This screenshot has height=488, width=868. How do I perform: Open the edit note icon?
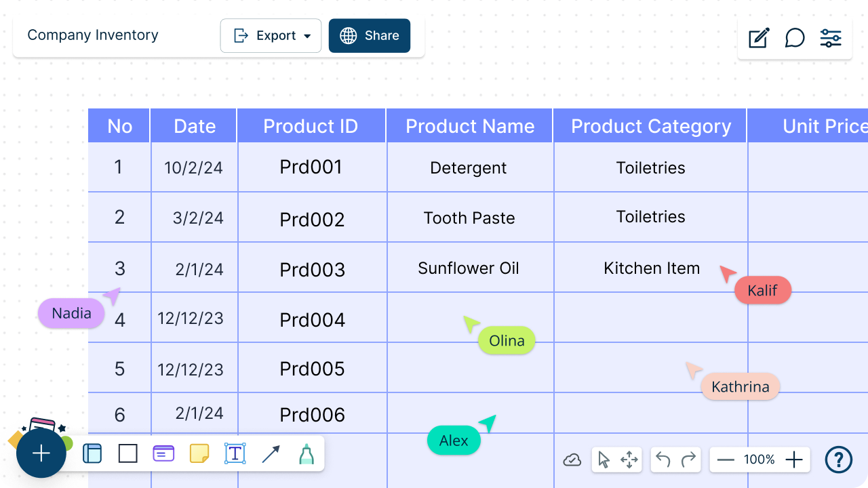coord(759,38)
